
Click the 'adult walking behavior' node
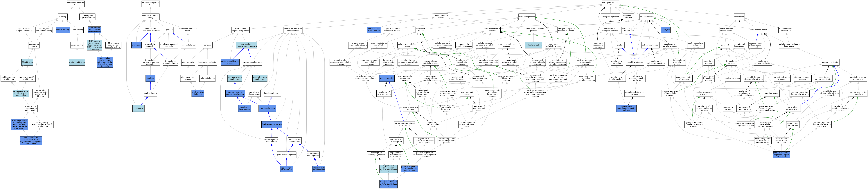click(x=198, y=93)
